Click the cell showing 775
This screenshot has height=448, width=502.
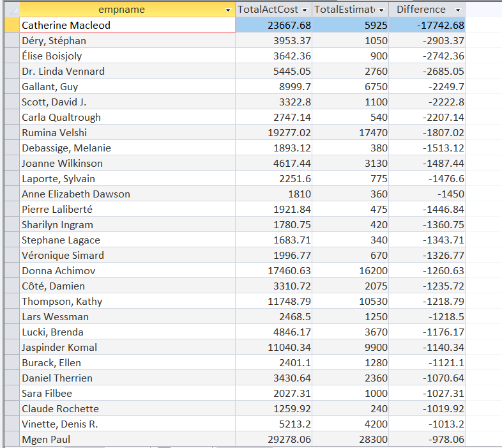coord(350,178)
